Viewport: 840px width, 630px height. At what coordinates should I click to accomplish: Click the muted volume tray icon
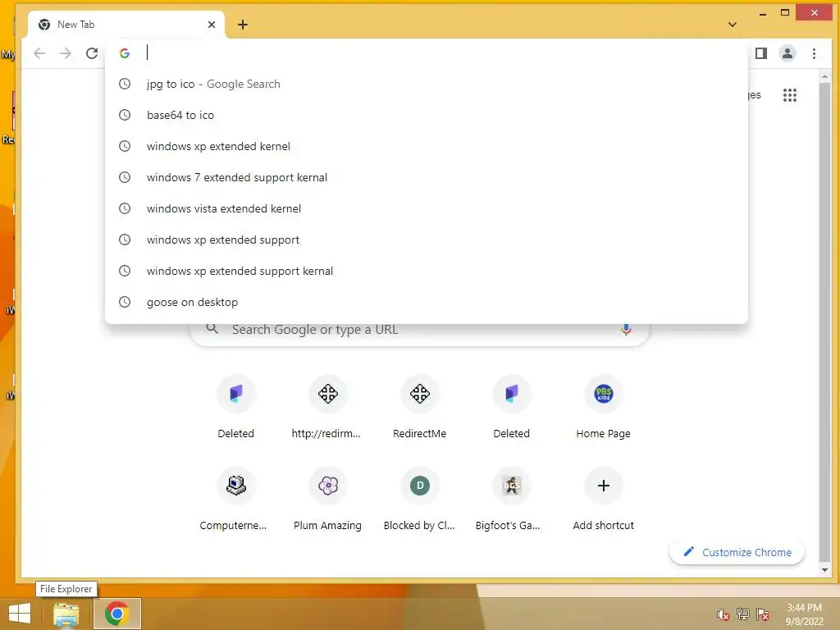click(724, 614)
